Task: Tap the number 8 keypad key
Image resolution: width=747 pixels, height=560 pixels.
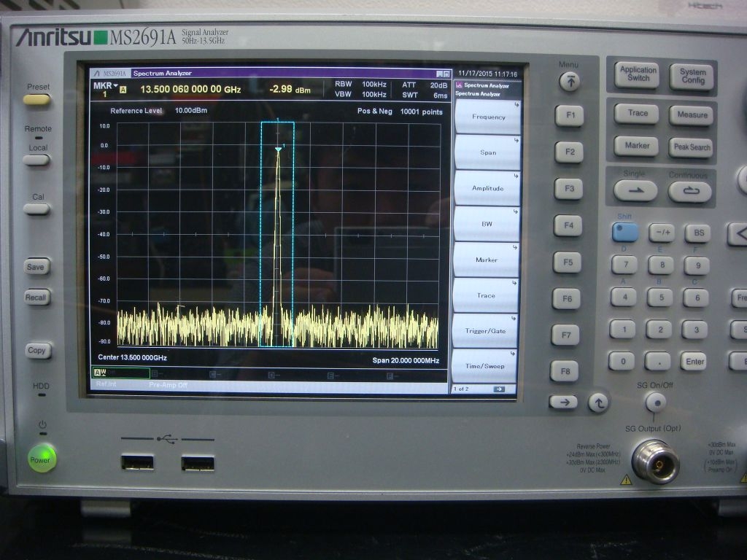Action: (x=661, y=265)
